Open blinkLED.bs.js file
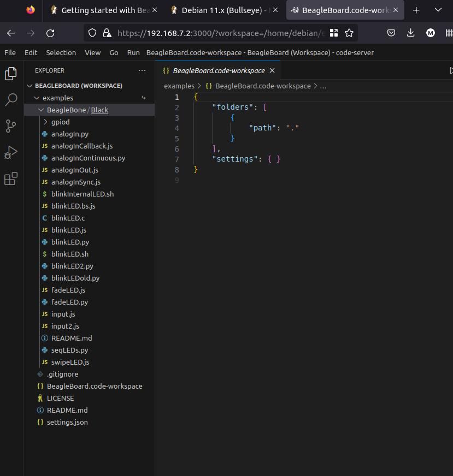The image size is (453, 476). coord(73,206)
